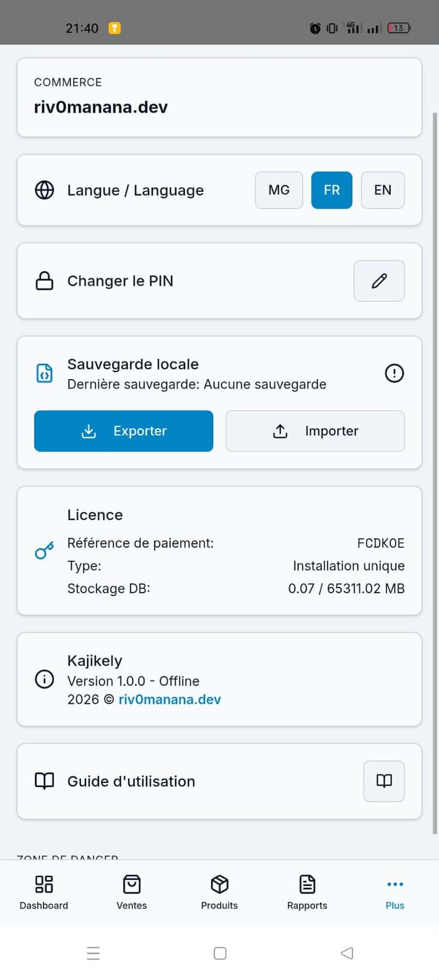Open the riv0manana.dev copyright link

170,699
